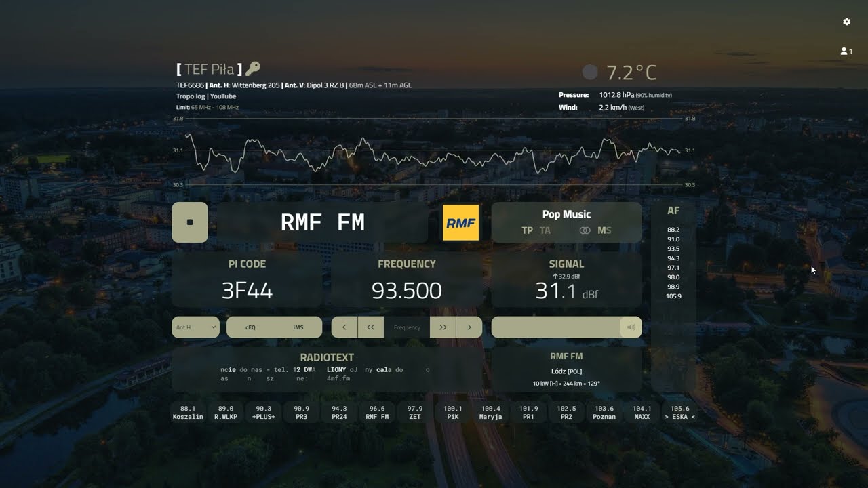Click the 7.2°C temperature reading
The width and height of the screenshot is (868, 488).
(x=631, y=73)
